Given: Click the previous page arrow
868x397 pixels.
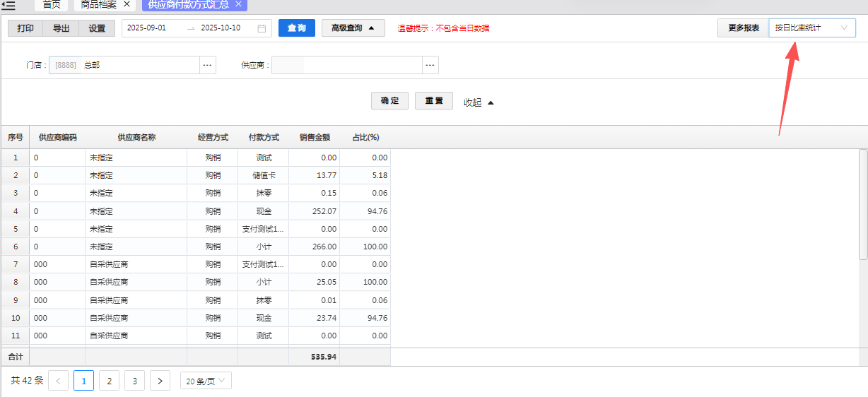Looking at the screenshot, I should (x=58, y=381).
